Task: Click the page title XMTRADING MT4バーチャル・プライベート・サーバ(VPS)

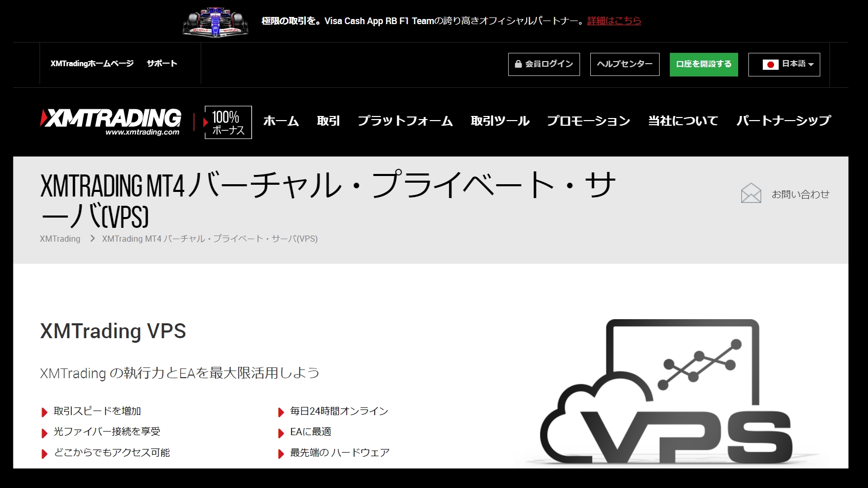Action: coord(328,200)
